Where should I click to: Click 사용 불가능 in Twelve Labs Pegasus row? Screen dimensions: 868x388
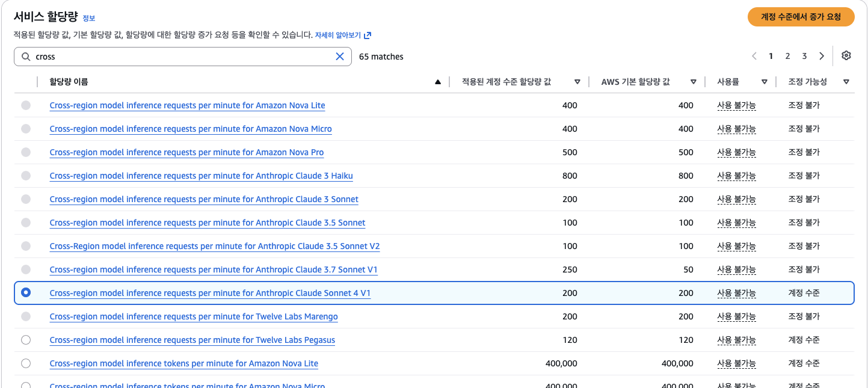736,340
